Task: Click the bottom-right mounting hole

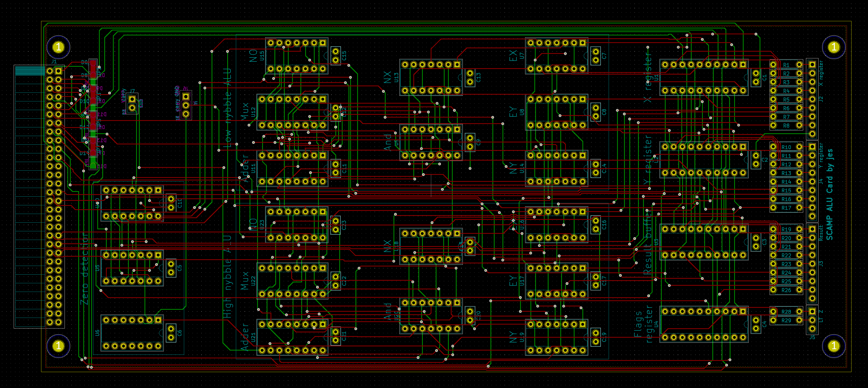Action: (x=833, y=346)
